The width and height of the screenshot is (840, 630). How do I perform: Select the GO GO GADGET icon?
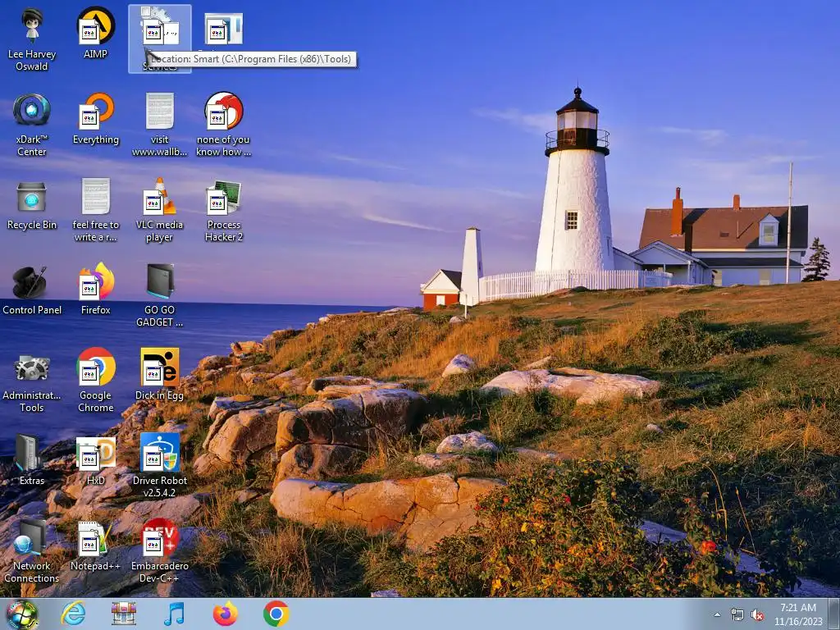click(x=160, y=294)
